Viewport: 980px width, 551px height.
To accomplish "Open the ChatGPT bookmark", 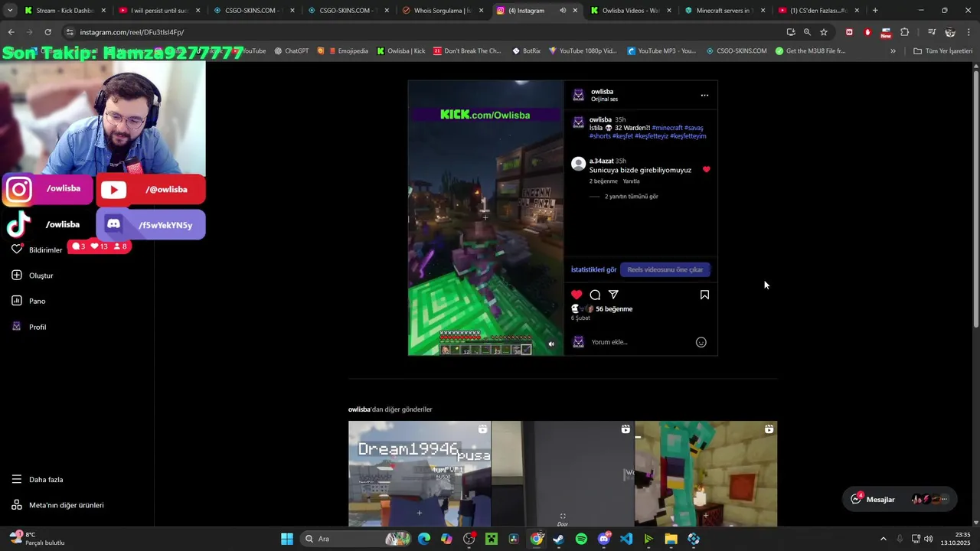I will point(291,51).
